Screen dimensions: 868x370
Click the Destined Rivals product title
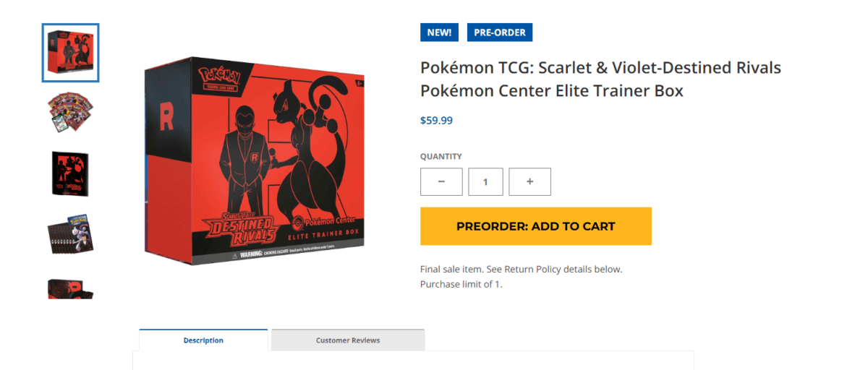600,79
